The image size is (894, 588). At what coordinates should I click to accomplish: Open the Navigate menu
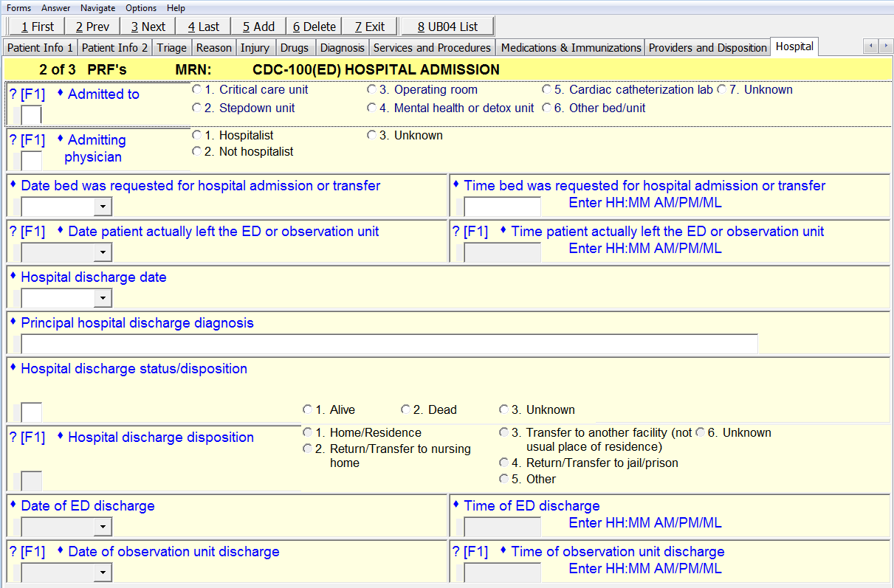[x=97, y=8]
